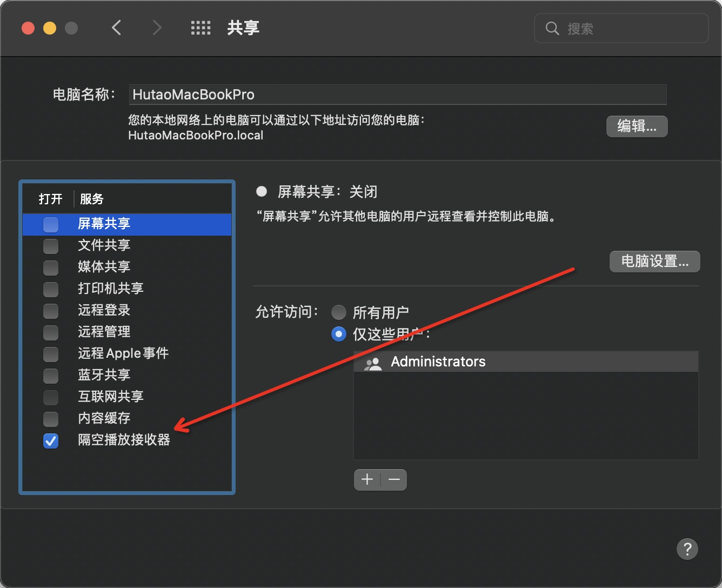The height and width of the screenshot is (588, 722).
Task: Select 蓝牙共享 service in list
Action: (104, 375)
